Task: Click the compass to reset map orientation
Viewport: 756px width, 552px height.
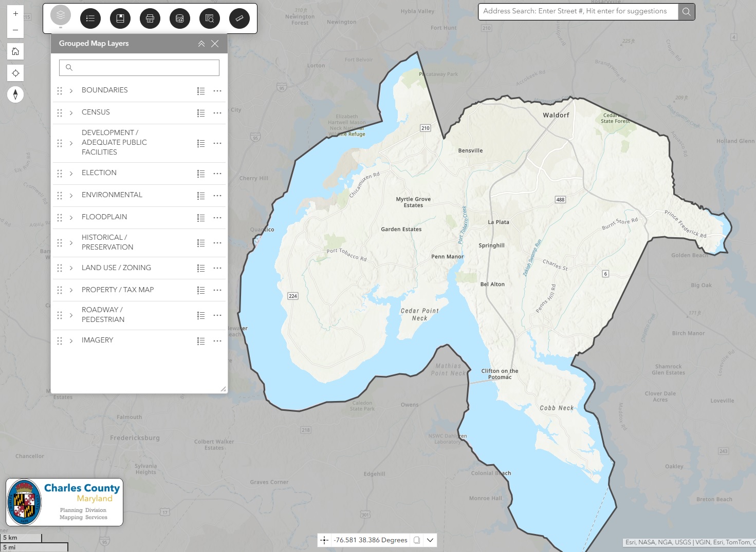Action: [x=15, y=94]
